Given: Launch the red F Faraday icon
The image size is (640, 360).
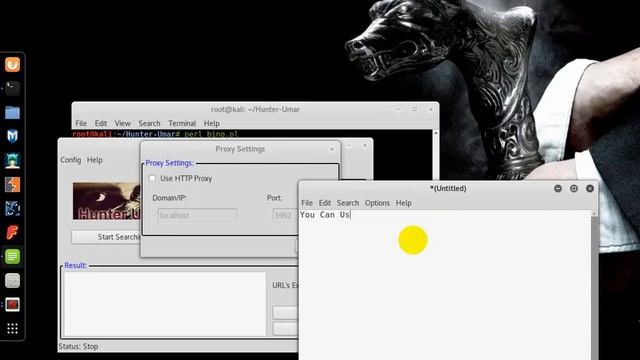Looking at the screenshot, I should (12, 233).
